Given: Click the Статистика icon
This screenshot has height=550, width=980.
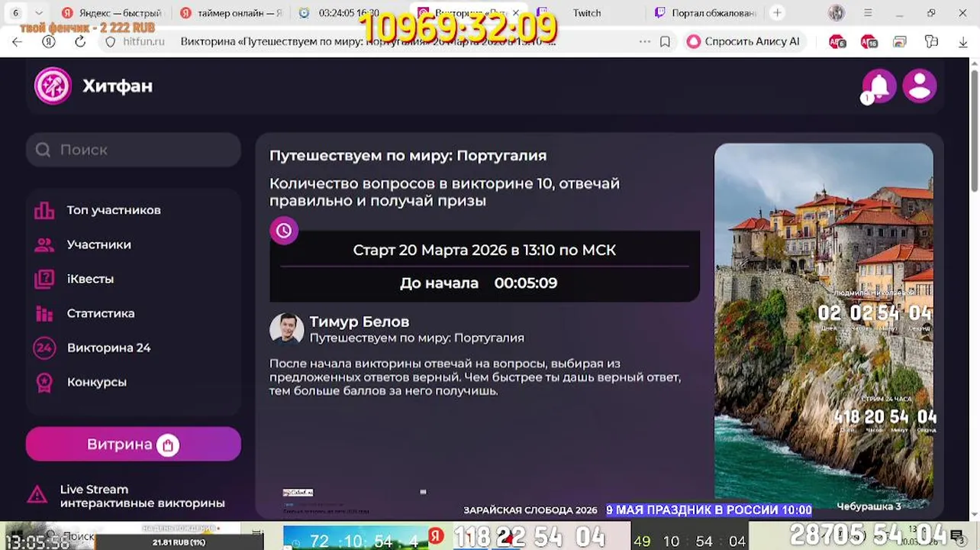Looking at the screenshot, I should click(44, 313).
